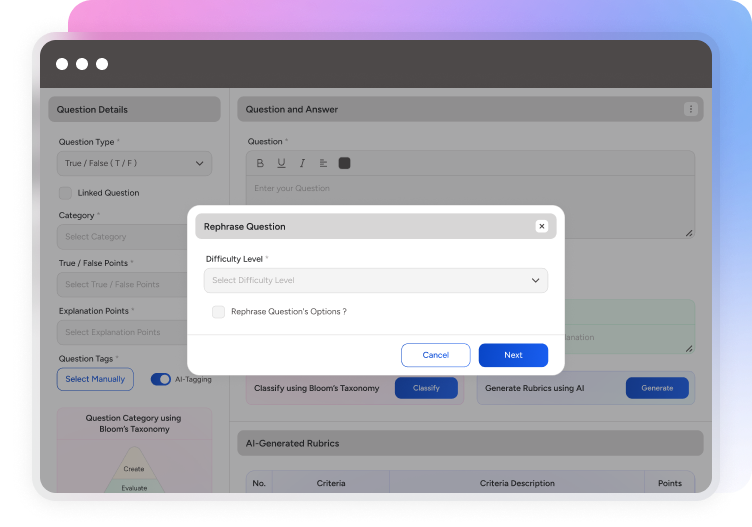Click the Select Manually button

(x=95, y=379)
